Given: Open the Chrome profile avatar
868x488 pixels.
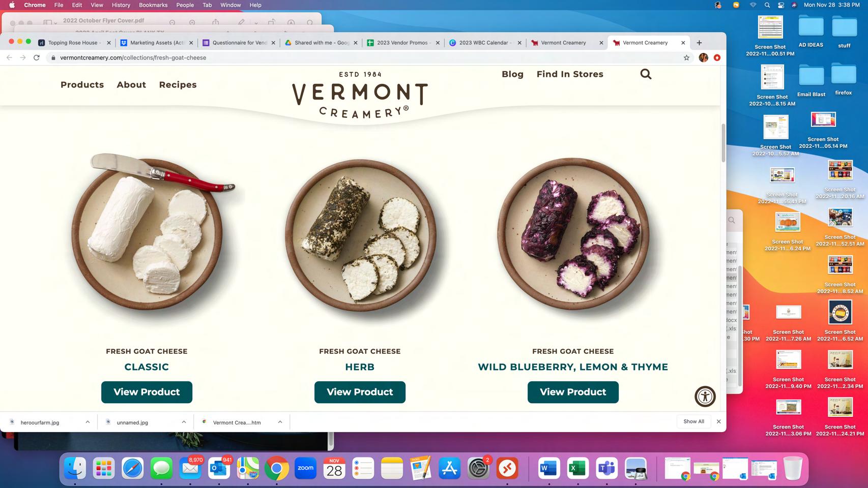Looking at the screenshot, I should point(704,58).
